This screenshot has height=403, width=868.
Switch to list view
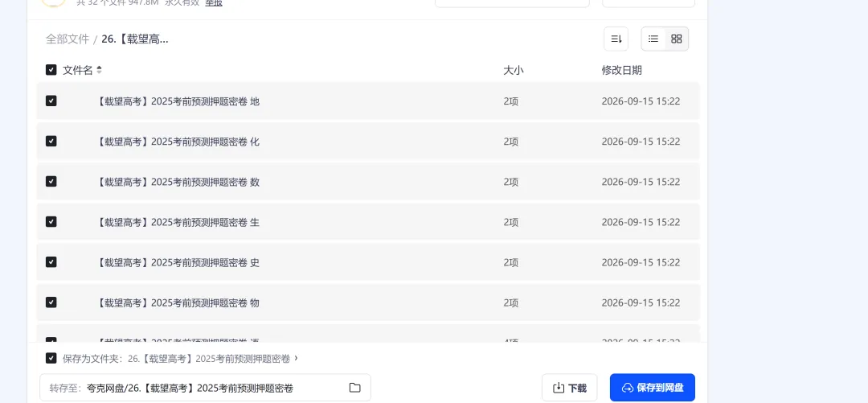point(653,39)
